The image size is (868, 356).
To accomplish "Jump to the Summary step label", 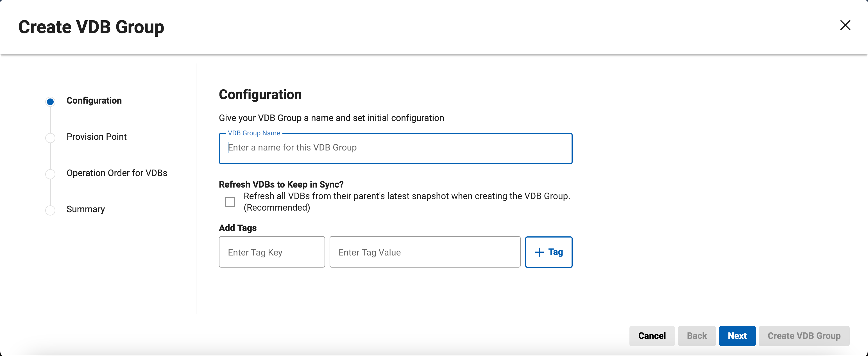I will pos(86,209).
